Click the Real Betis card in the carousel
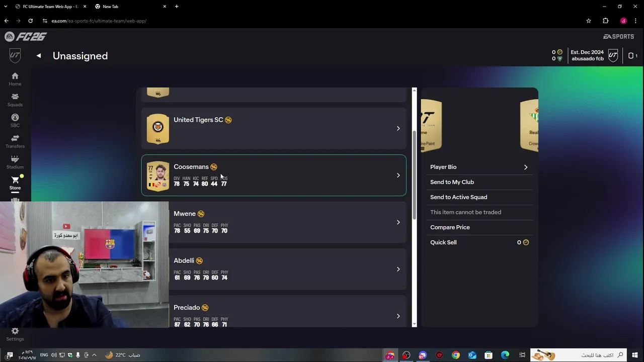This screenshot has height=362, width=644. pos(529,125)
